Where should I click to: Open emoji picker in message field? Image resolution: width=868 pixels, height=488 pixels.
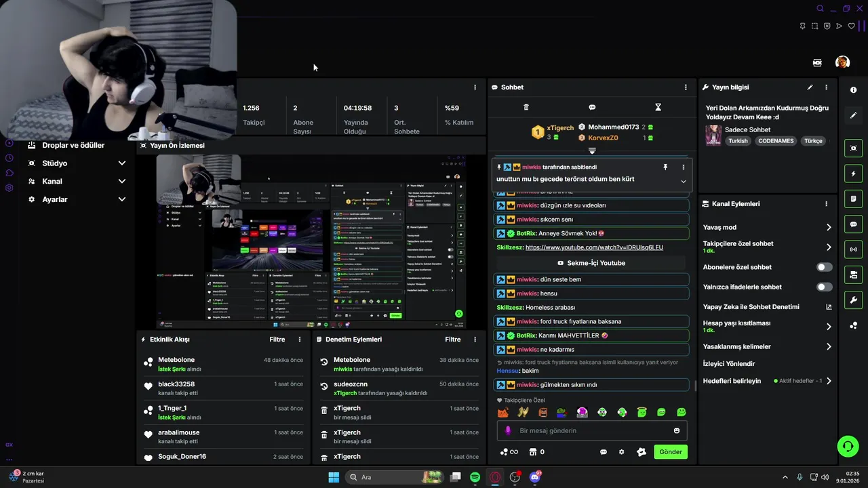pyautogui.click(x=677, y=431)
